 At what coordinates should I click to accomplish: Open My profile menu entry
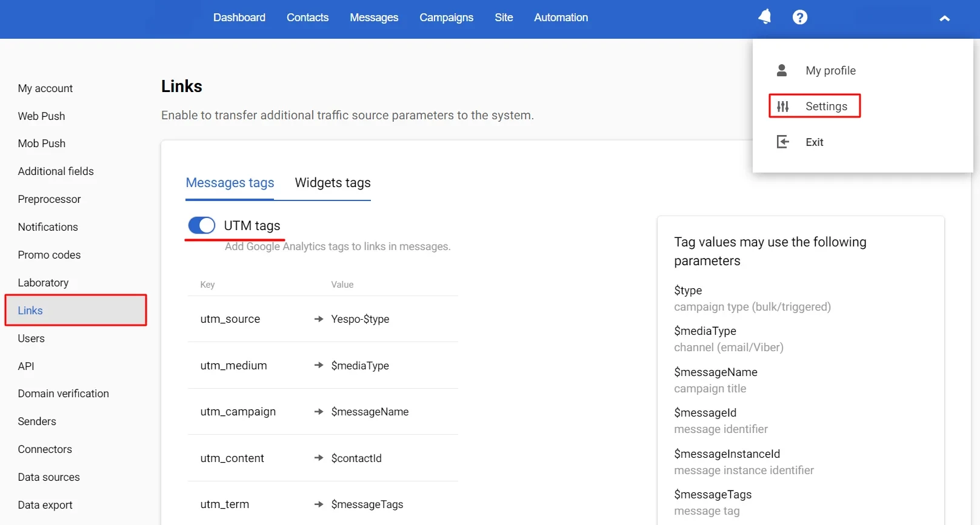pos(830,70)
